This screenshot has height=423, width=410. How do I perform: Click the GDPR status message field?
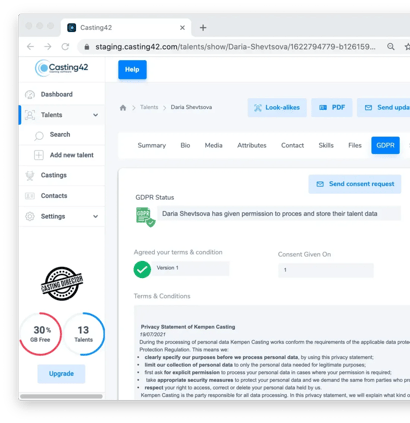tap(279, 214)
